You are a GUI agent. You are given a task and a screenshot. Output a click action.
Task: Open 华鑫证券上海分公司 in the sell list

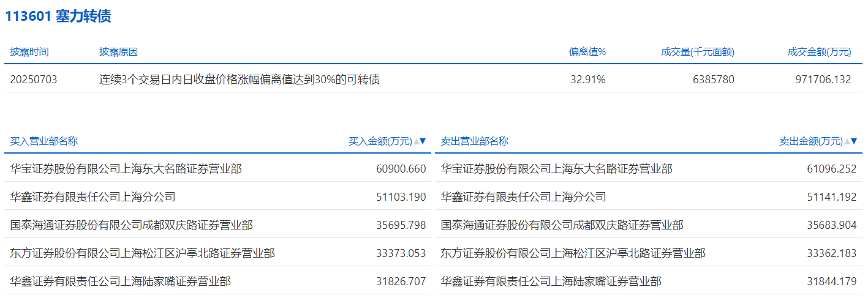click(x=523, y=197)
